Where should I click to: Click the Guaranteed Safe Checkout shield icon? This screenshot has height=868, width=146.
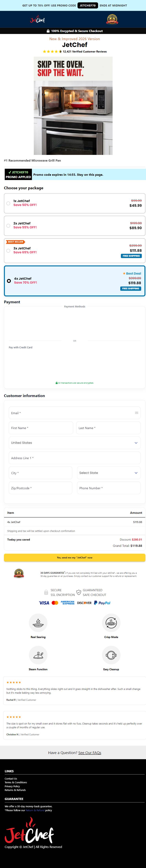79,592
